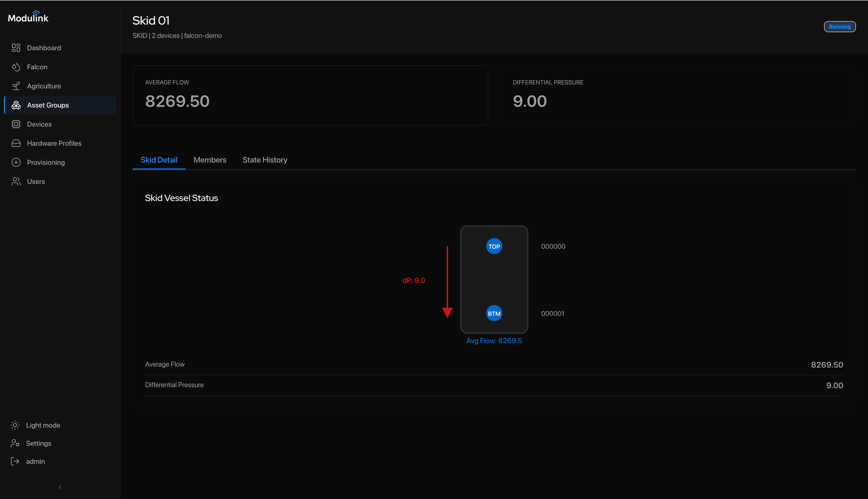The height and width of the screenshot is (499, 868).
Task: Click the Users people icon
Action: [16, 182]
